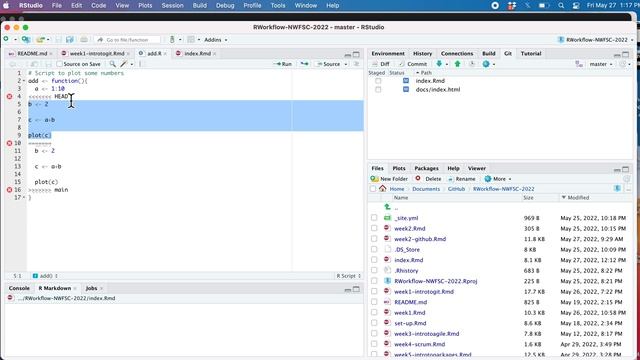Switch to the Console tab

click(x=19, y=288)
